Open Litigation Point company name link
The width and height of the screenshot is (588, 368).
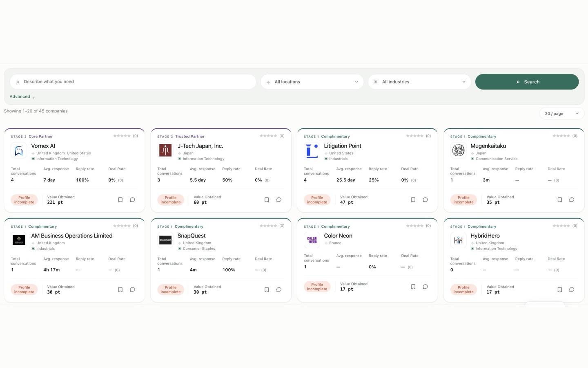pyautogui.click(x=343, y=146)
